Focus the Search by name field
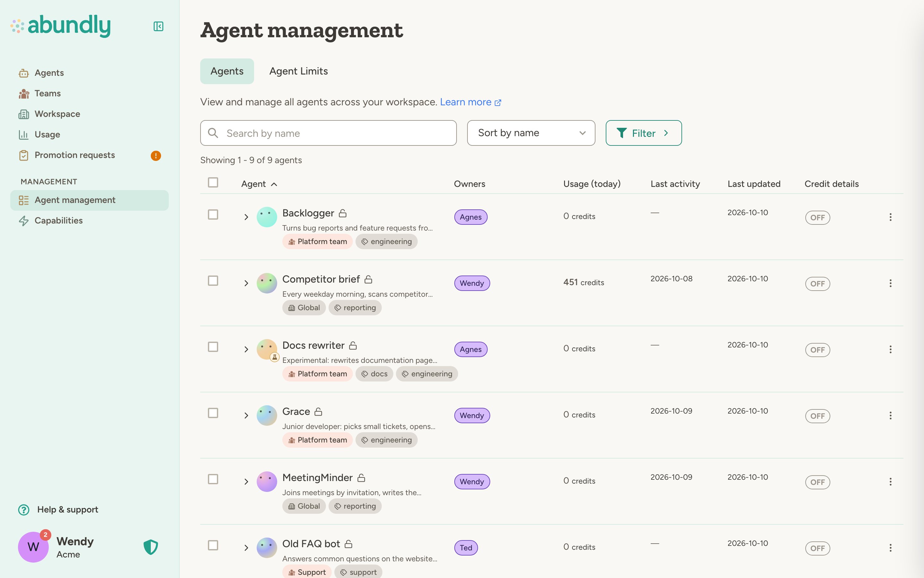 [x=328, y=133]
